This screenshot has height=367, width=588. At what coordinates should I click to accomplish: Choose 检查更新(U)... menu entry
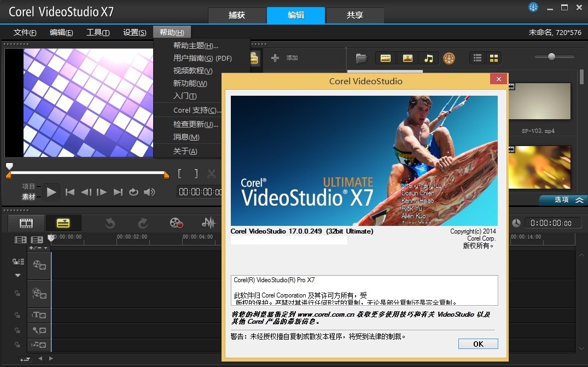coord(195,125)
